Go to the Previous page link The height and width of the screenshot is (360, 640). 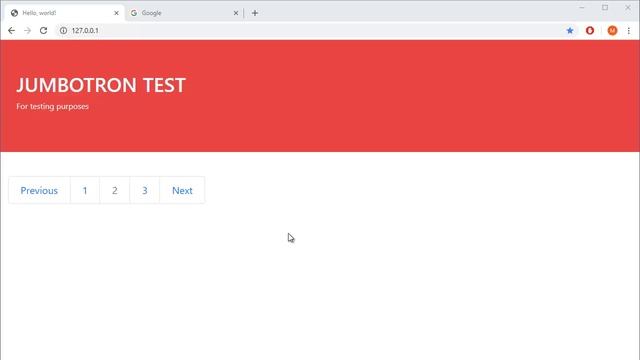(x=39, y=190)
